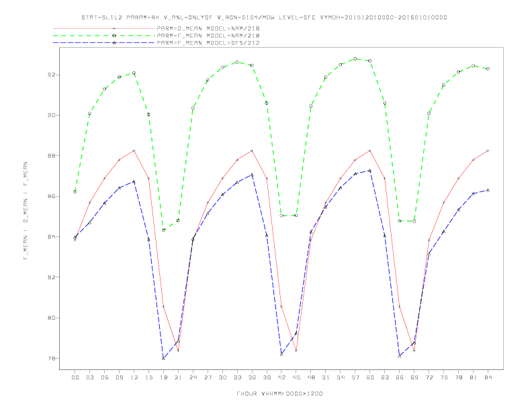Click y-axis tick label 82

point(52,277)
